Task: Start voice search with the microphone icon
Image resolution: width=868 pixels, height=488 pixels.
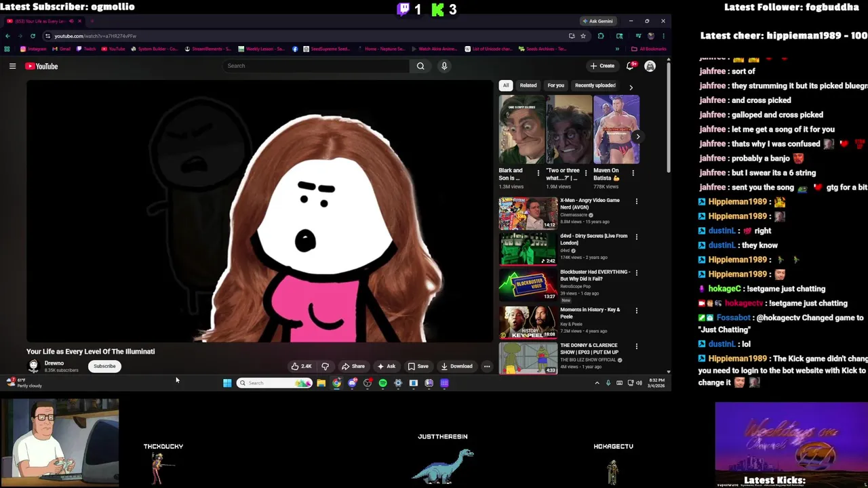Action: coord(444,66)
